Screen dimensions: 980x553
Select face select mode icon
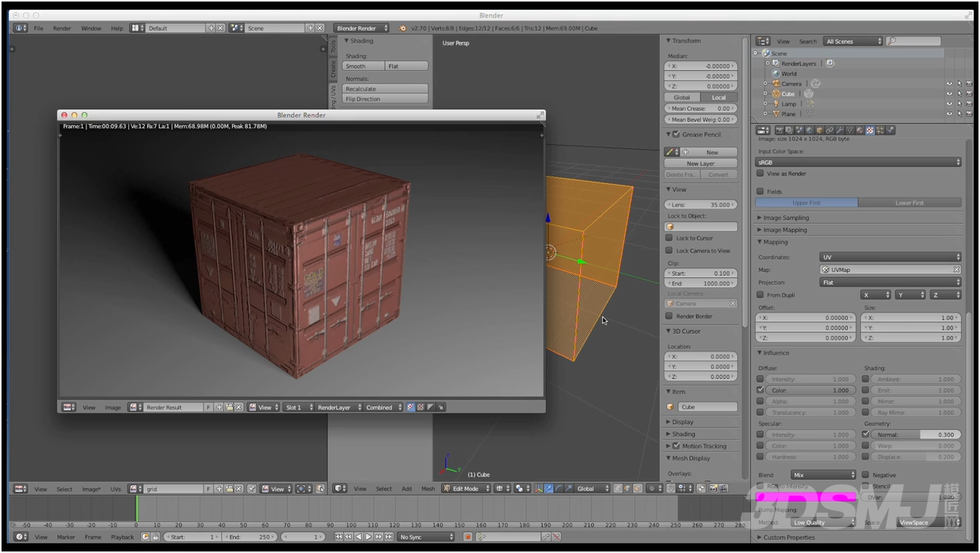(637, 488)
